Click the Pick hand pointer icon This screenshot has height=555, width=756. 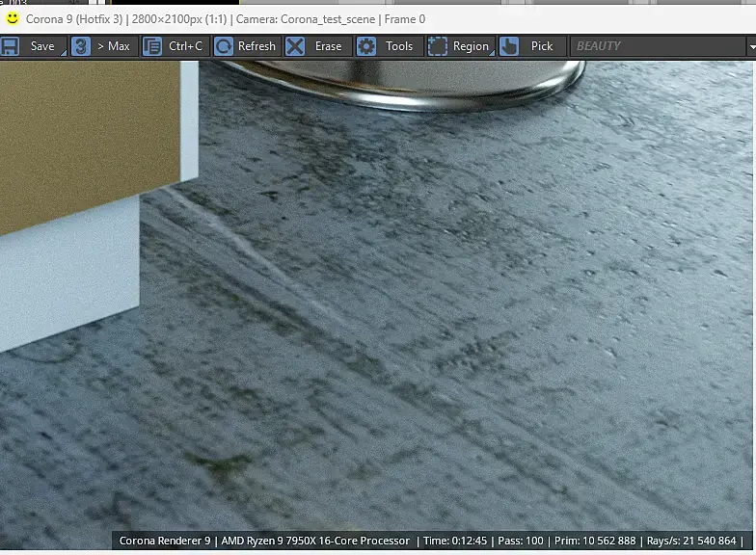pos(509,46)
